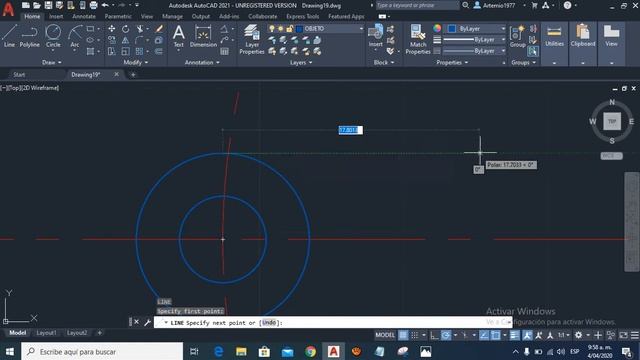The width and height of the screenshot is (640, 360).
Task: Select the Line tool
Action: 9,36
